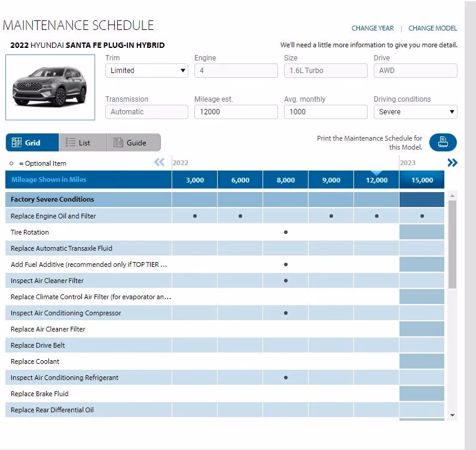Click the double-left arrow for earlier mileage
This screenshot has height=450, width=476.
159,162
